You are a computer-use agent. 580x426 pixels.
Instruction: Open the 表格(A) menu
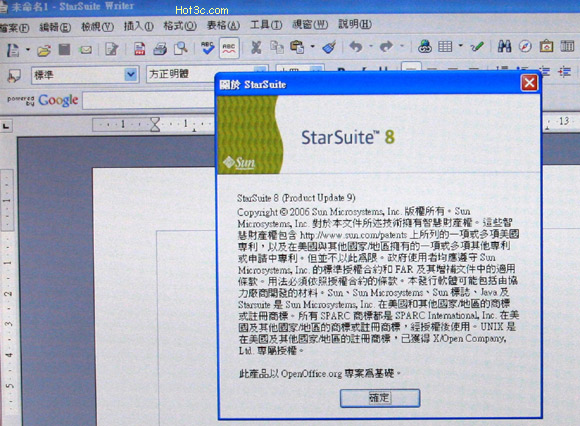pos(223,25)
